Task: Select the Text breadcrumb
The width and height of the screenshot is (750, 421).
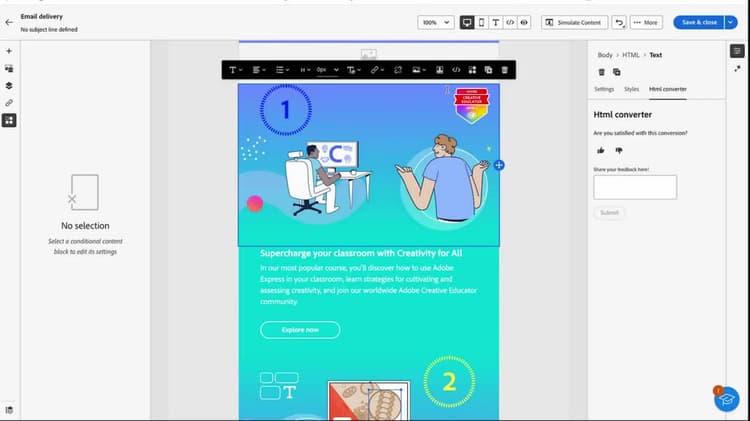Action: (655, 55)
